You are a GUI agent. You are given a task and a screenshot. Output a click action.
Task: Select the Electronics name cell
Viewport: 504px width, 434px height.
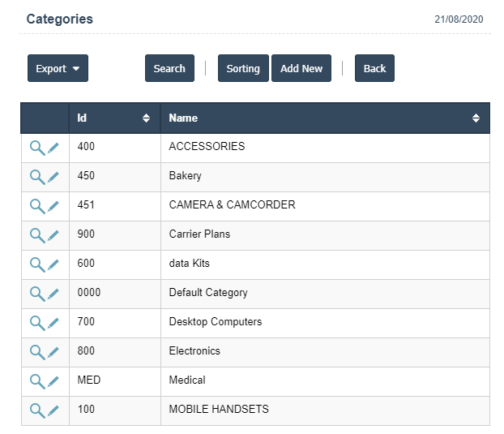[194, 351]
